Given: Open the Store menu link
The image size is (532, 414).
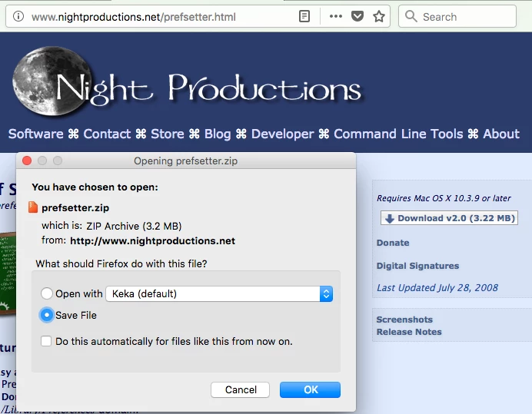Looking at the screenshot, I should [168, 134].
